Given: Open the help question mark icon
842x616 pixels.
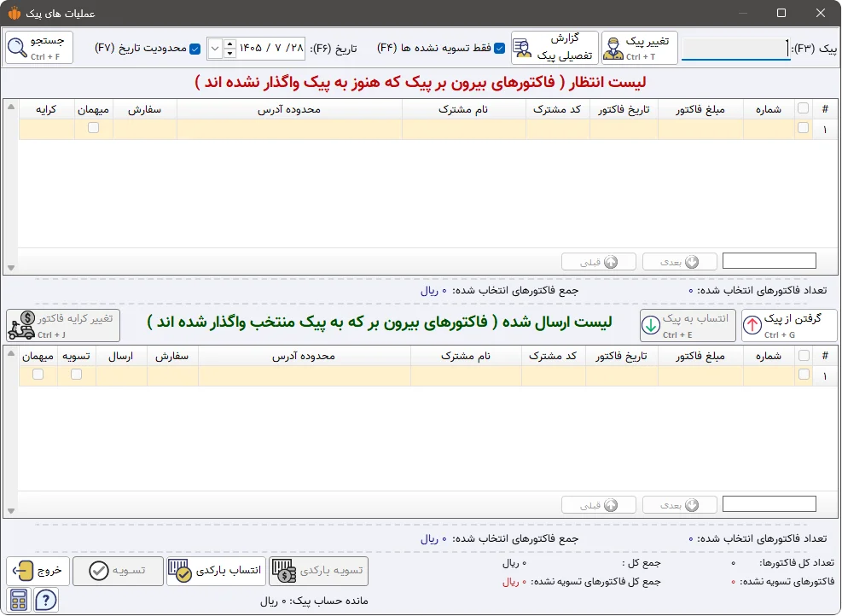Looking at the screenshot, I should point(46,600).
